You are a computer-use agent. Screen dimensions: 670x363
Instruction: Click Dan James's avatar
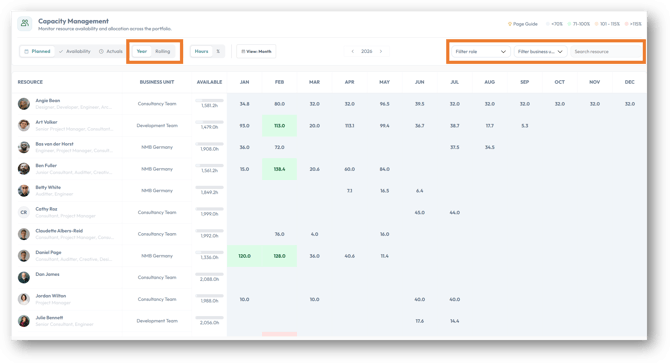click(24, 277)
